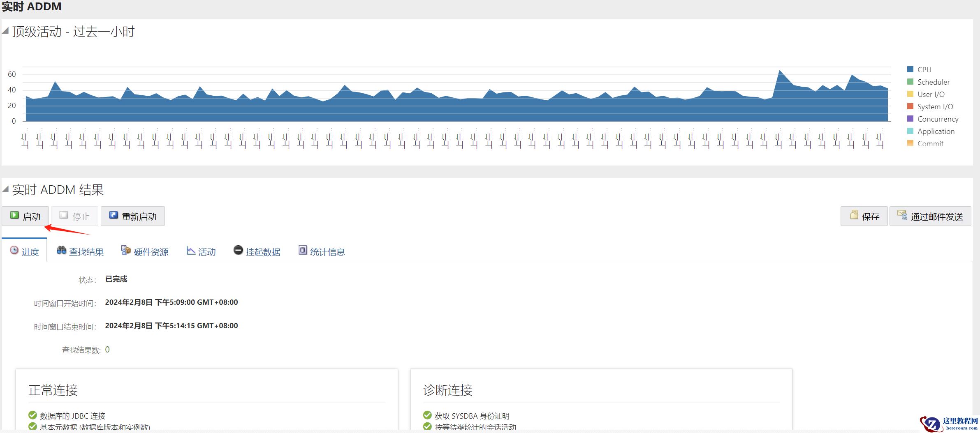Click the 重新启动 (Restart) button
Screen dimensions: 980x433
(x=133, y=216)
